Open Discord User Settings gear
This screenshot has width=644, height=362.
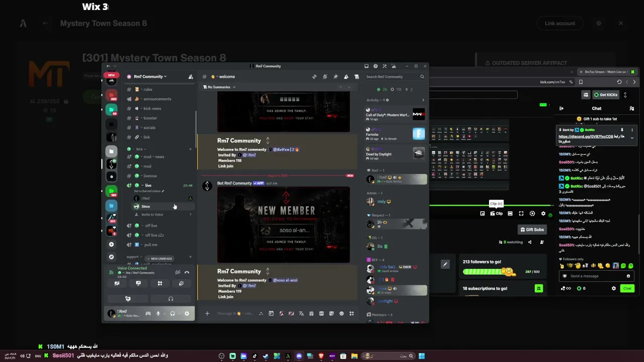[x=187, y=314]
